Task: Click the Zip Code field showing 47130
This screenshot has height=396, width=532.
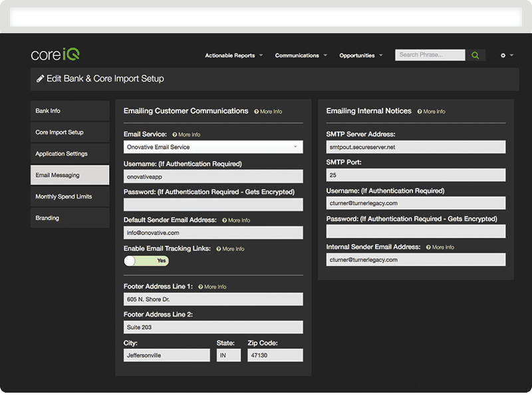Action: pyautogui.click(x=275, y=355)
